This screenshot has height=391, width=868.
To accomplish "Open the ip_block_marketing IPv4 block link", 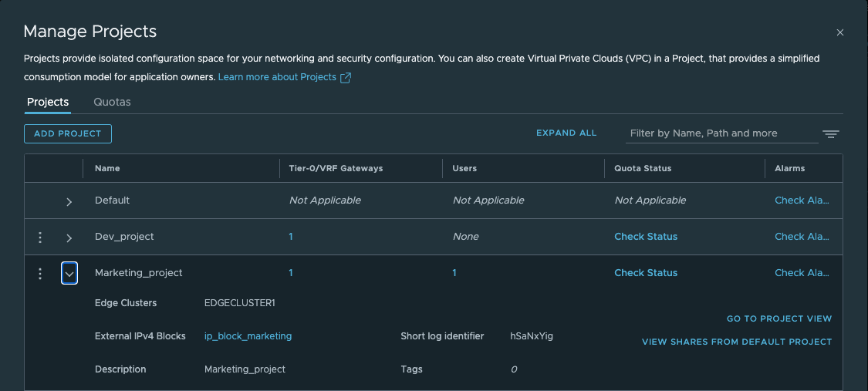I will 248,336.
